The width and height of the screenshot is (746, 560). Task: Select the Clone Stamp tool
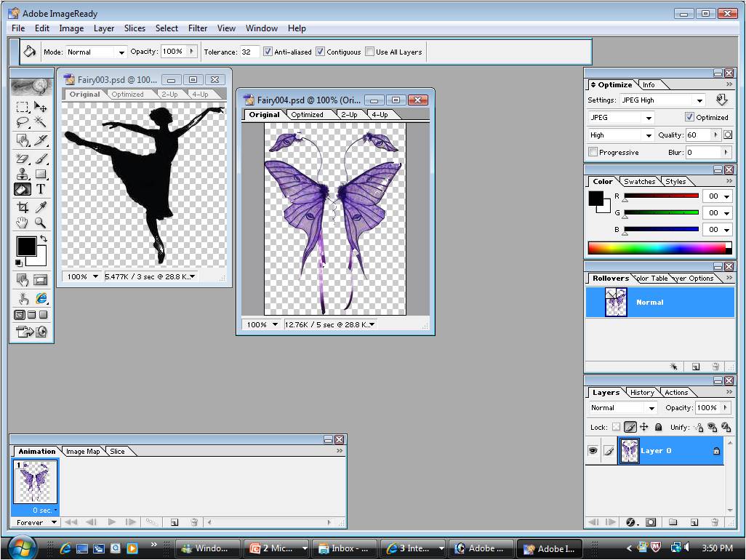(x=22, y=172)
